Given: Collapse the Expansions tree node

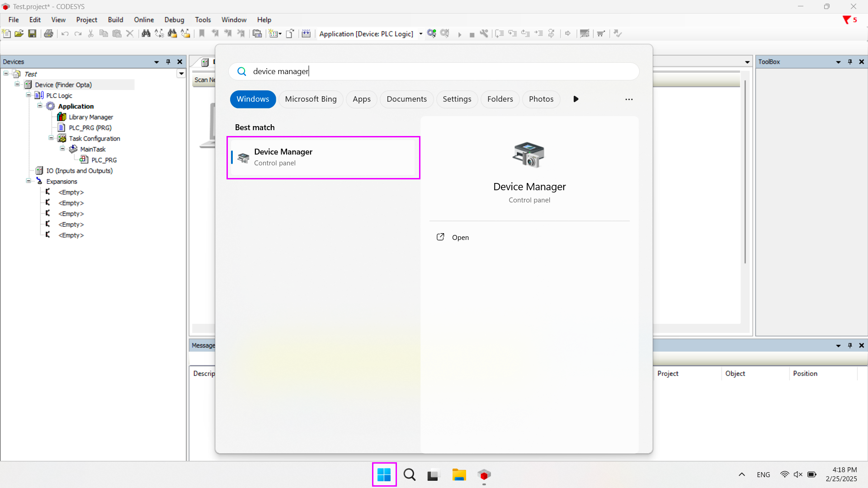Looking at the screenshot, I should 28,181.
